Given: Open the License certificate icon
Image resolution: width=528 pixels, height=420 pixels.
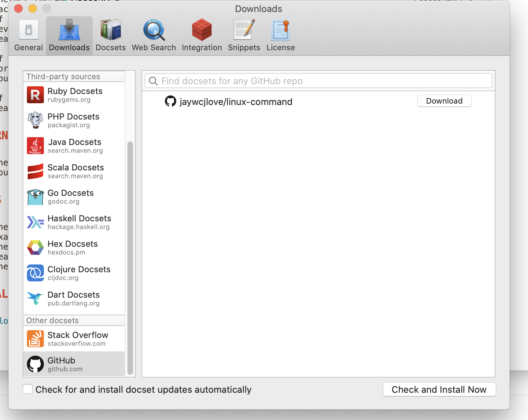Looking at the screenshot, I should click(281, 30).
